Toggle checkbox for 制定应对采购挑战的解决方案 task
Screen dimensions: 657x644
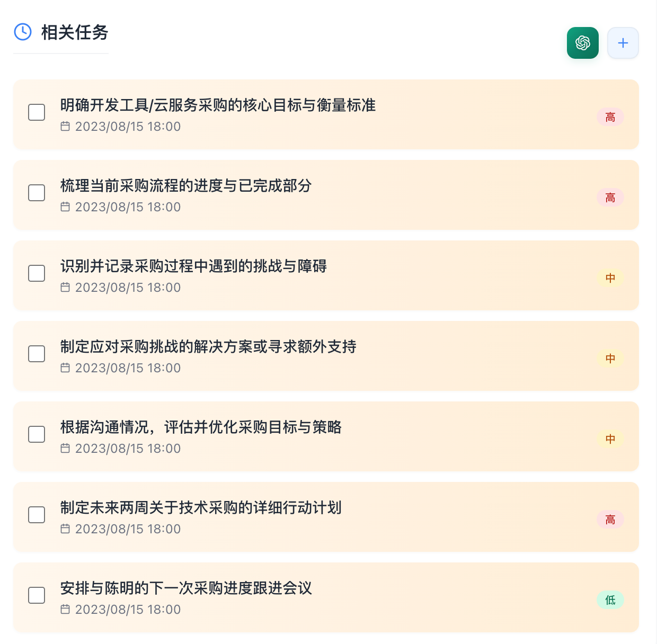coord(37,354)
